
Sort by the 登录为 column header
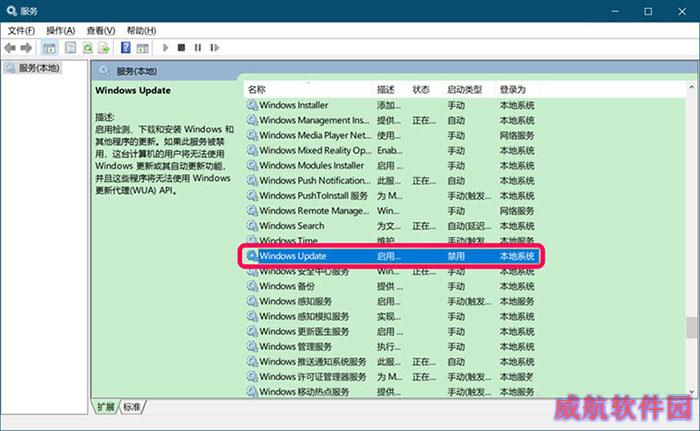tap(516, 89)
